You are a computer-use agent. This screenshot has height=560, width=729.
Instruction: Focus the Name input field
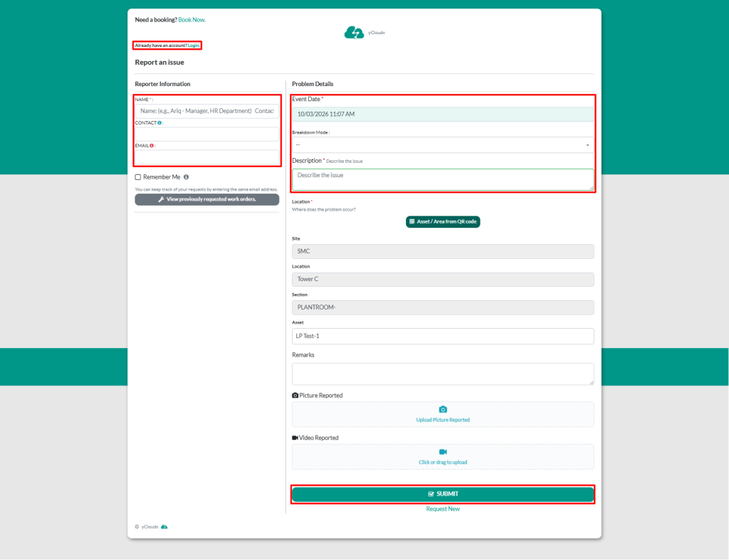pos(206,111)
